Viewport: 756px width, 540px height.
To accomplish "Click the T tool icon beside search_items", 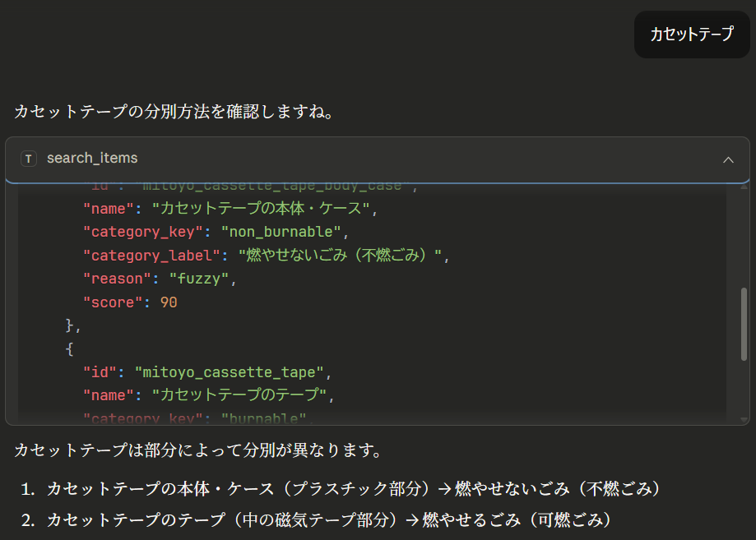I will point(29,159).
